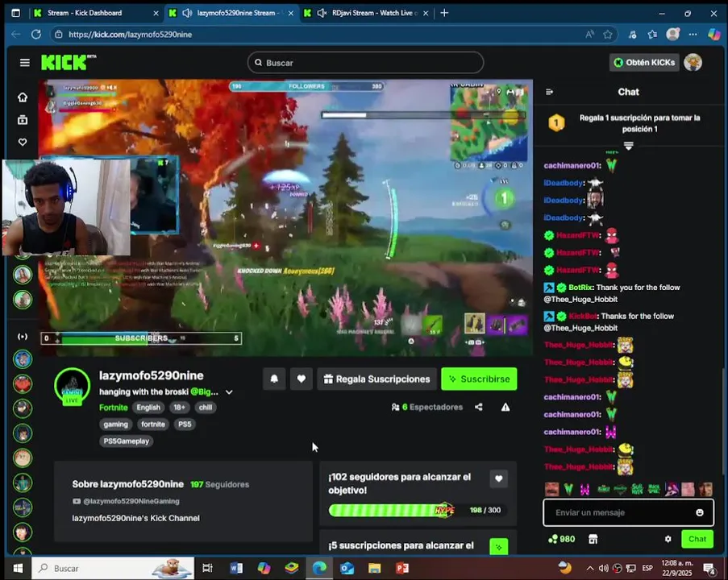Open following heart icon in sidebar
728x580 pixels.
tap(23, 142)
